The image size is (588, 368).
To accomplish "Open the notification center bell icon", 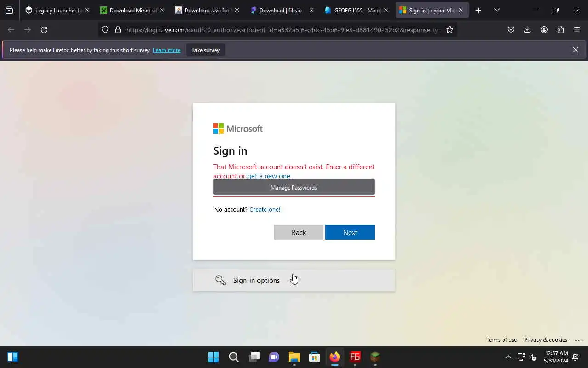I will click(576, 357).
